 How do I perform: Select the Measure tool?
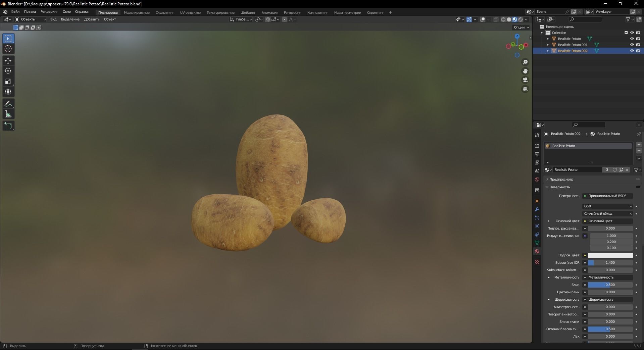tap(8, 114)
